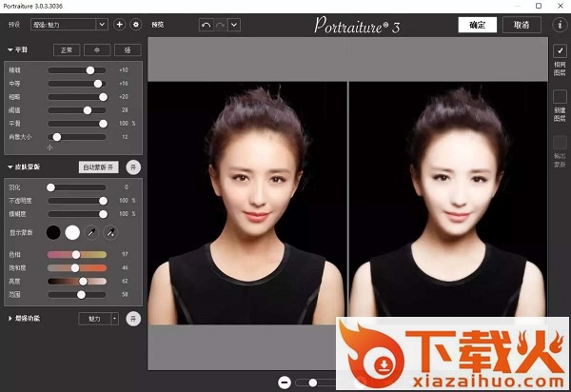
Task: Click the 范围 latitude slider
Action: point(77,294)
